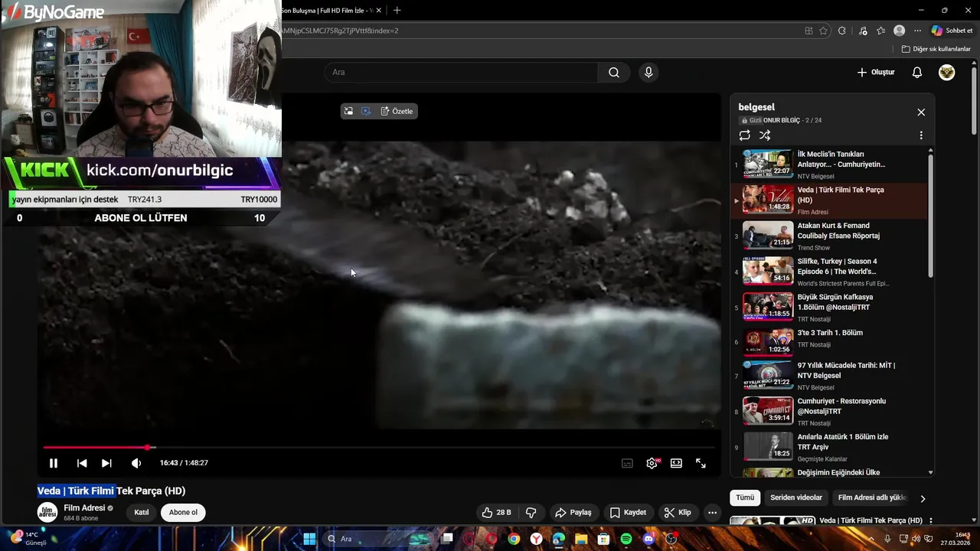
Task: Click the first overlay icon left of Özetle
Action: 348,111
